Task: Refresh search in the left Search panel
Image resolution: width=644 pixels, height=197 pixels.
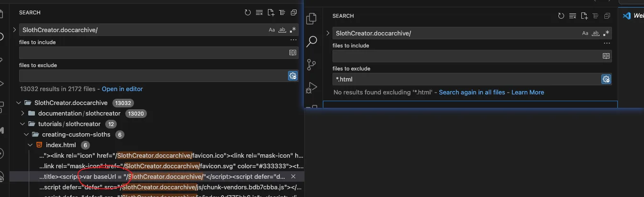Action: click(247, 12)
